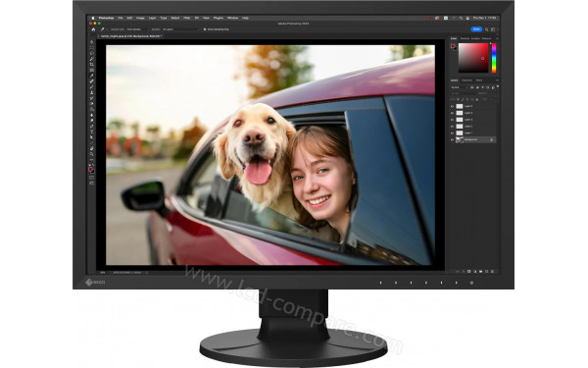The image size is (588, 368).
Task: Create a new group folder icon
Action: click(x=481, y=271)
